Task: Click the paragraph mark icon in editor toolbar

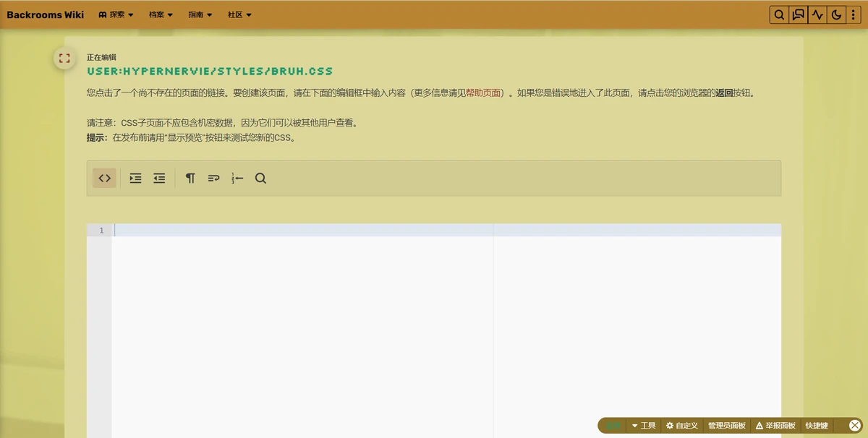Action: [190, 178]
